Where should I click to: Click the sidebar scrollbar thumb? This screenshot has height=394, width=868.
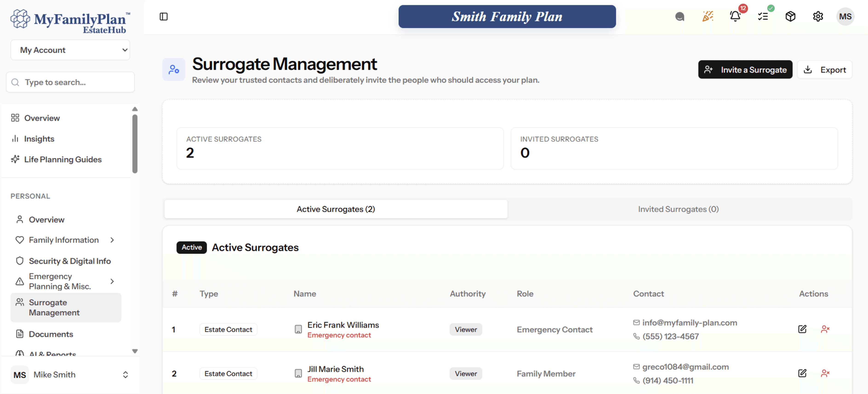coord(135,144)
